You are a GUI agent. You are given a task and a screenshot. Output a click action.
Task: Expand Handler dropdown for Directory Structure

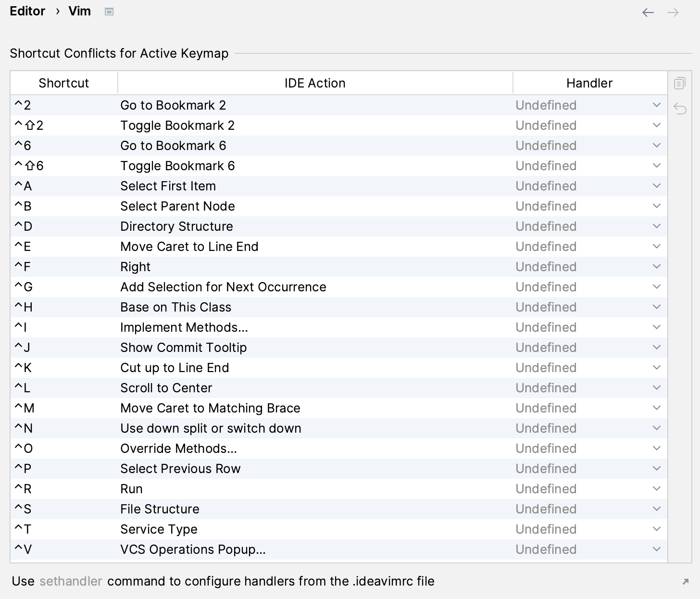tap(656, 226)
